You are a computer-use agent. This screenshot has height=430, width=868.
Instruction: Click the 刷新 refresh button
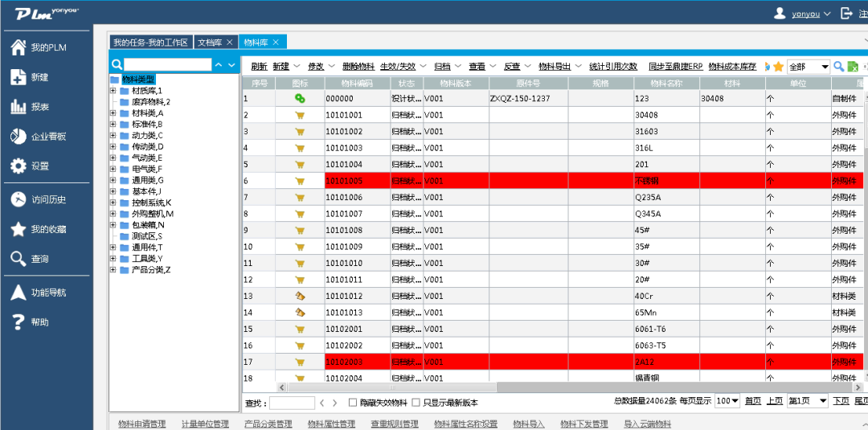pyautogui.click(x=259, y=67)
